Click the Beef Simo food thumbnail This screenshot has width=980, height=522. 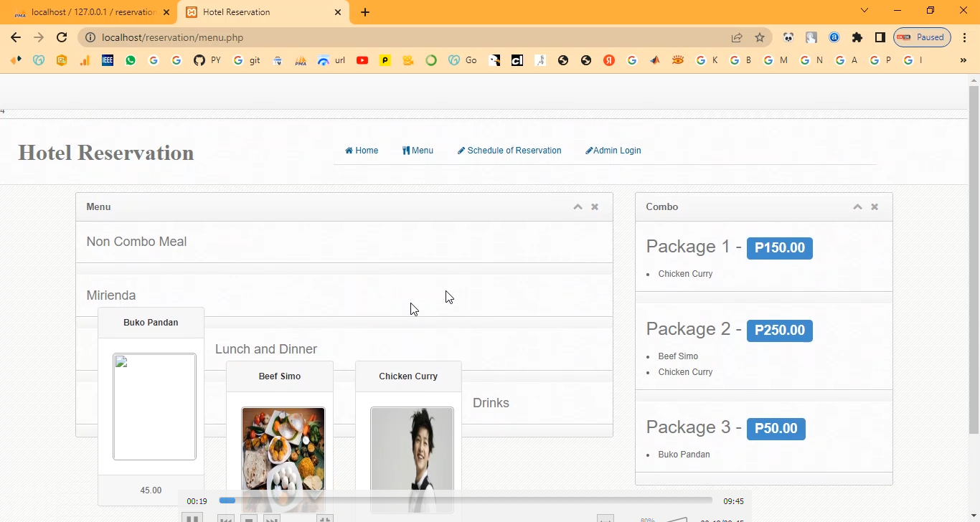click(x=283, y=452)
